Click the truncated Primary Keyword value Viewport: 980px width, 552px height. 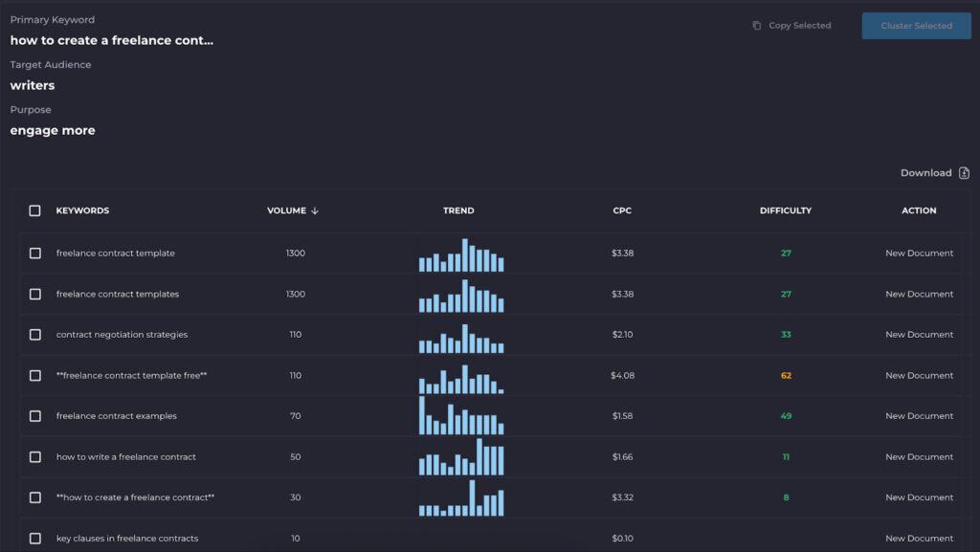pyautogui.click(x=112, y=40)
